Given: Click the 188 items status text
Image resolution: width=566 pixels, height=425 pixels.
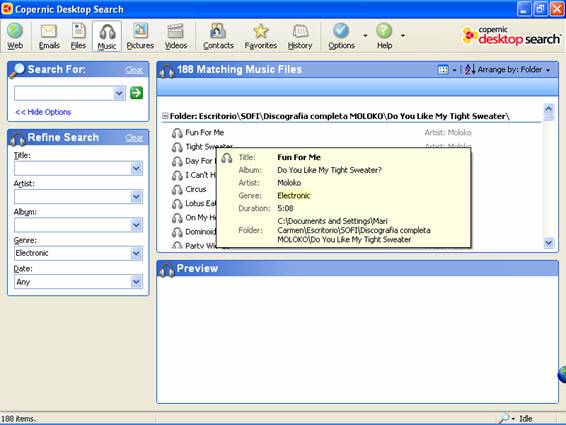Looking at the screenshot, I should coord(18,419).
